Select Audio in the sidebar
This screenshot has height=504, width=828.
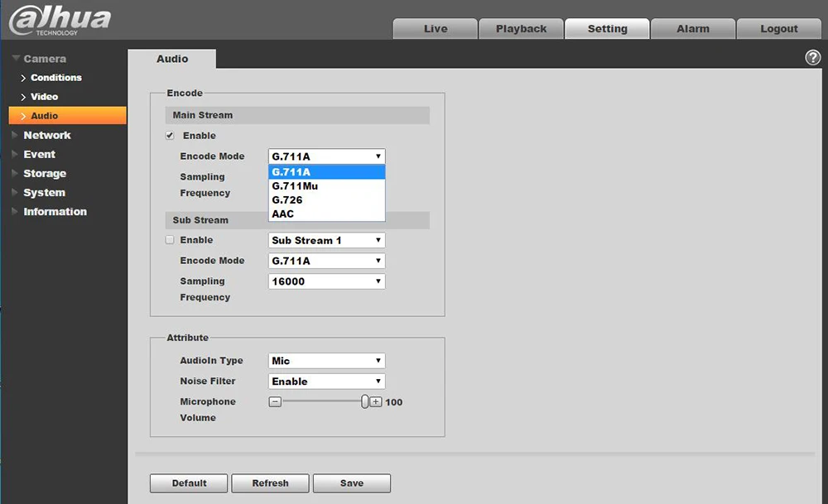pyautogui.click(x=68, y=116)
